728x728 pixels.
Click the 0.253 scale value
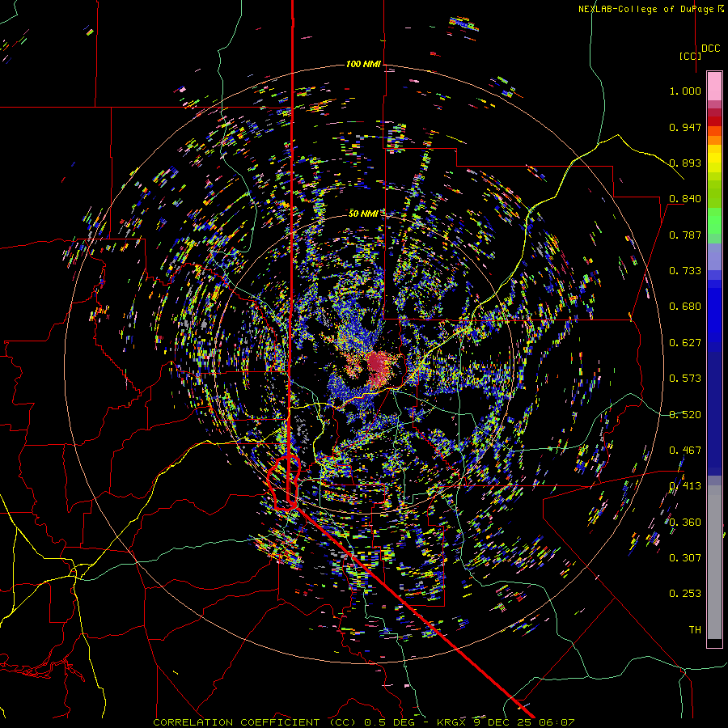click(685, 594)
